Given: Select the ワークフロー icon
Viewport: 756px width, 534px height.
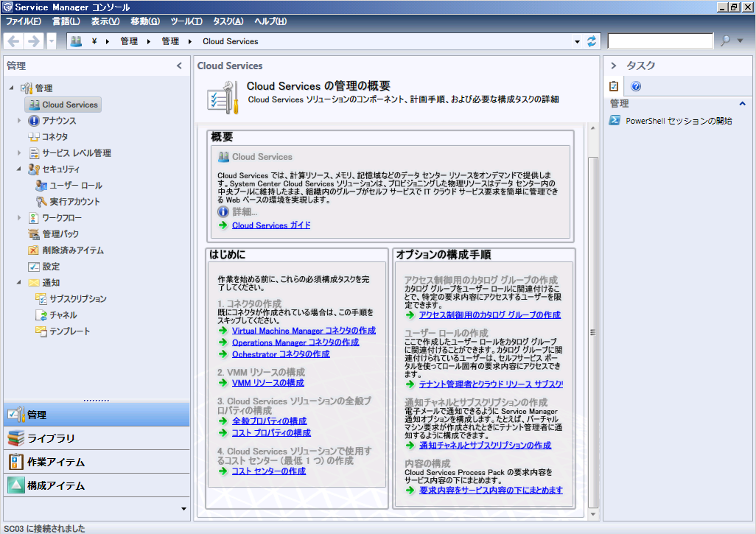Looking at the screenshot, I should click(33, 218).
